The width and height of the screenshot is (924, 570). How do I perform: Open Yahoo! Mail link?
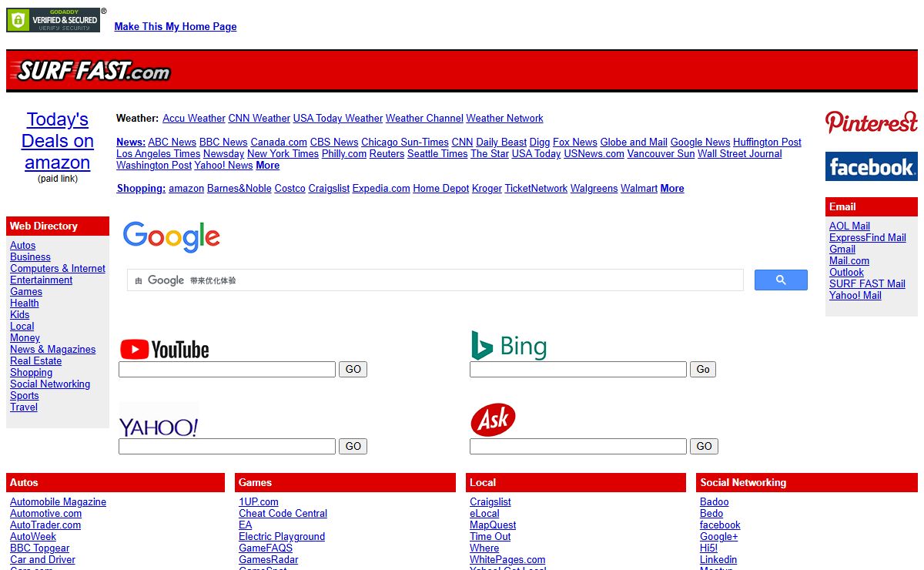click(x=855, y=296)
